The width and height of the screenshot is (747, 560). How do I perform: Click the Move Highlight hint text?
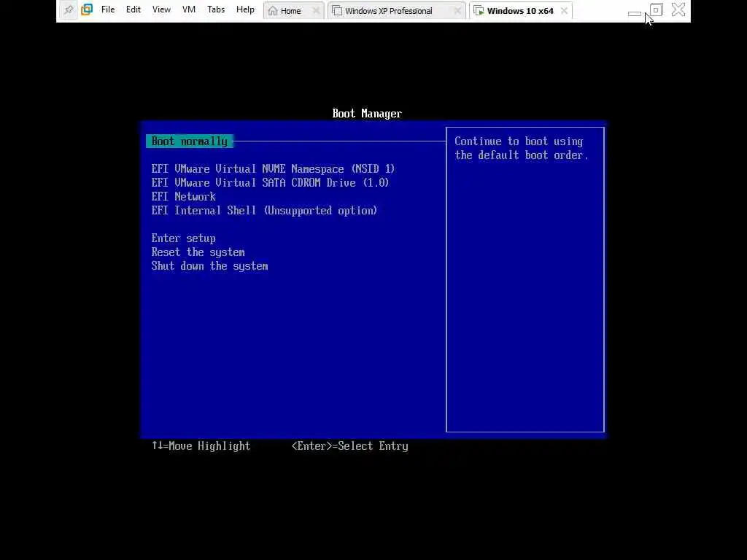[x=201, y=446]
